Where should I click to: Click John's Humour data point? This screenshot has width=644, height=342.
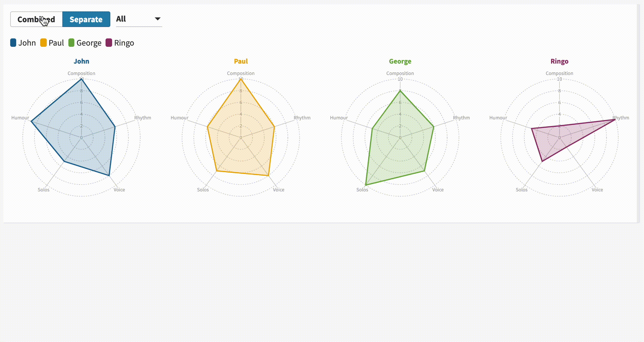click(31, 121)
